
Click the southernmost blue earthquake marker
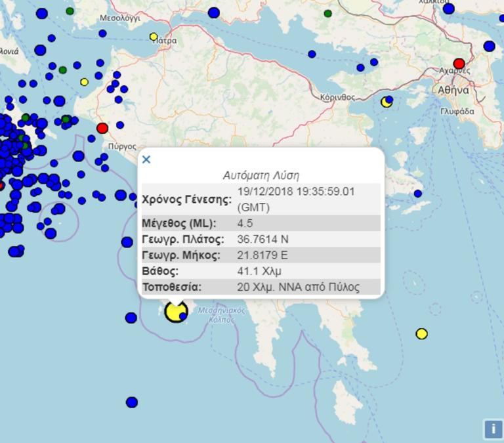132,402
